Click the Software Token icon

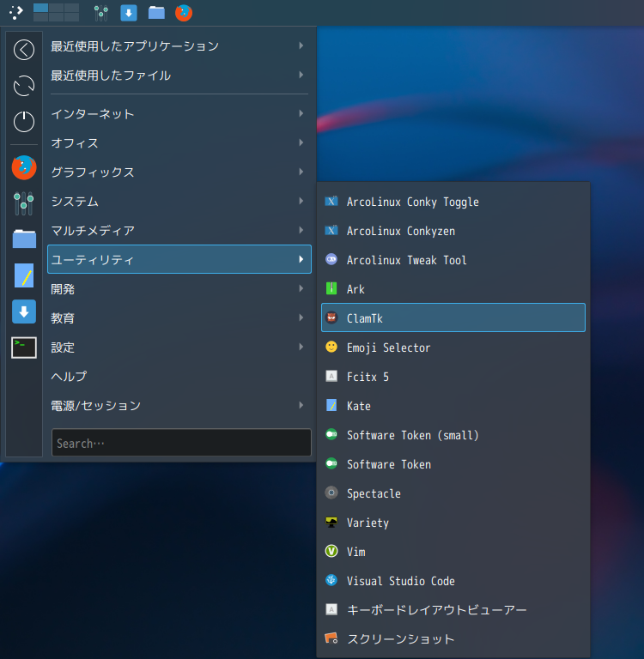point(331,463)
